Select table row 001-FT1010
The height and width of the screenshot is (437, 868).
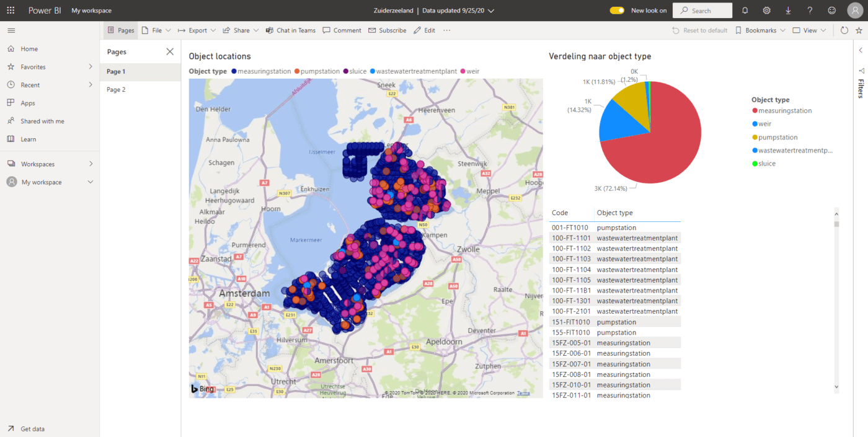pos(615,227)
